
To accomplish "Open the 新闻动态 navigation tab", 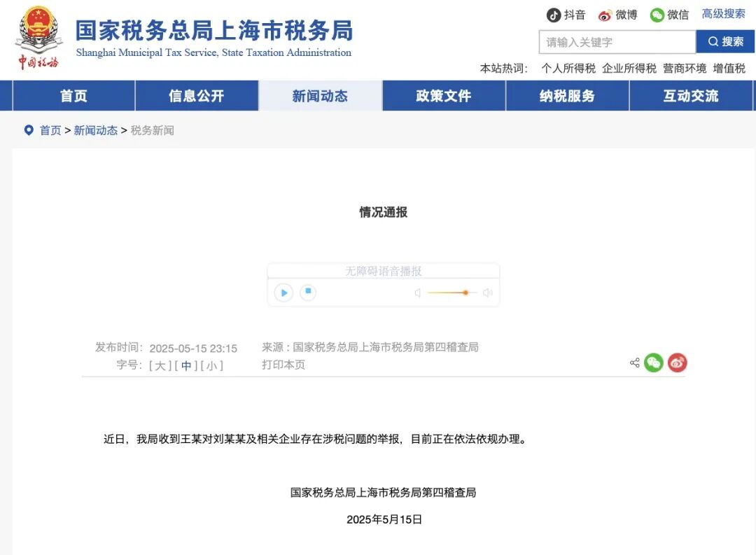I will (x=321, y=96).
